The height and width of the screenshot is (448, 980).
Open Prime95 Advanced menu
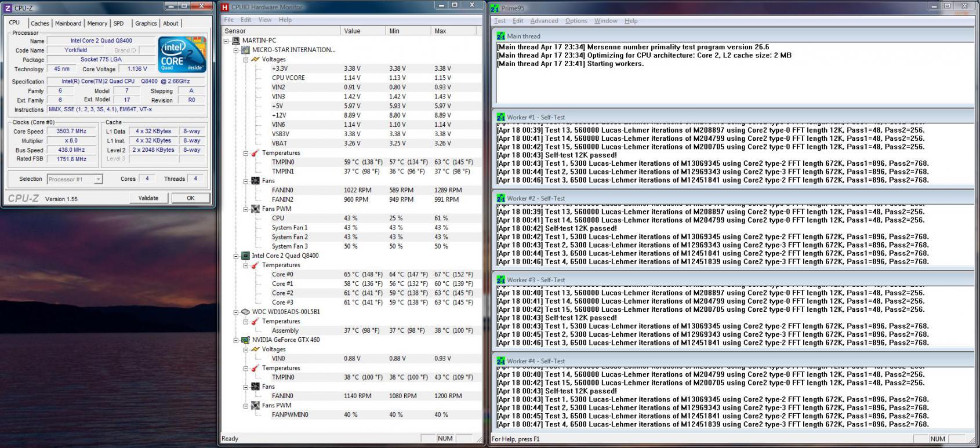pos(544,21)
